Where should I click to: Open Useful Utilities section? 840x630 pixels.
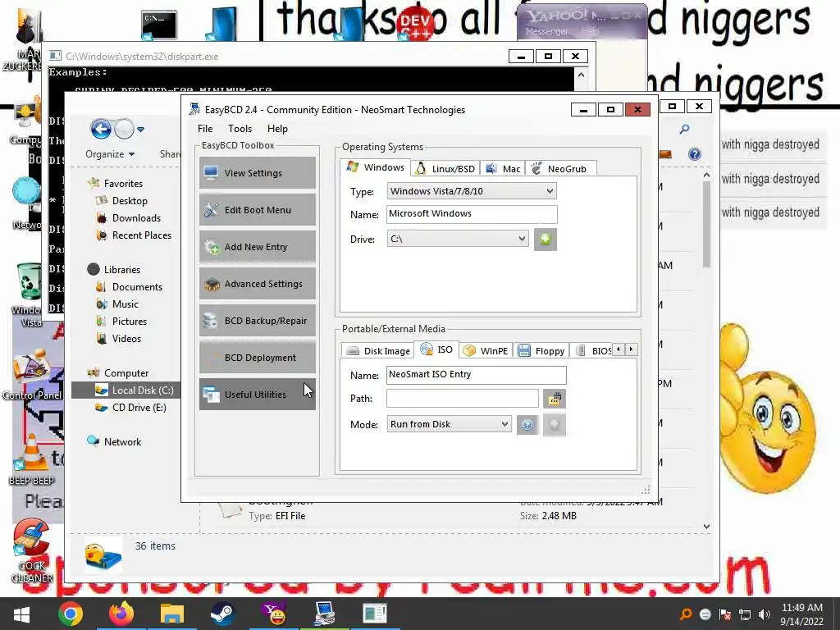click(257, 395)
